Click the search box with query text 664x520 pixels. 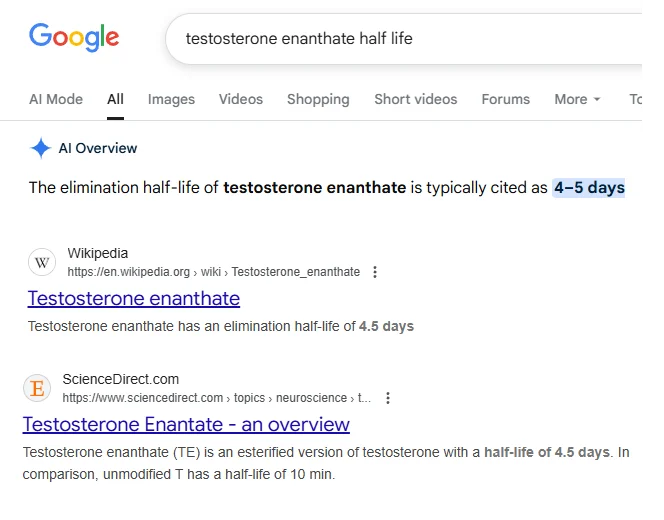pyautogui.click(x=404, y=39)
